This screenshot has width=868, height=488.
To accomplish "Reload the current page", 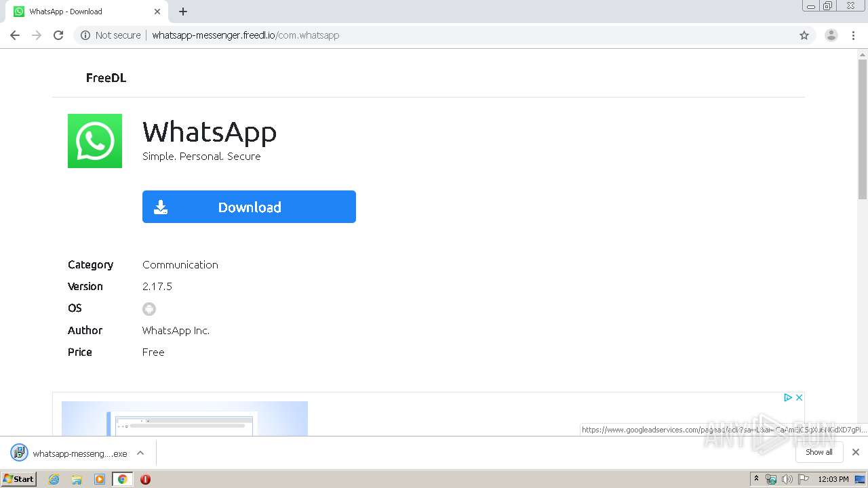I will pos(58,35).
